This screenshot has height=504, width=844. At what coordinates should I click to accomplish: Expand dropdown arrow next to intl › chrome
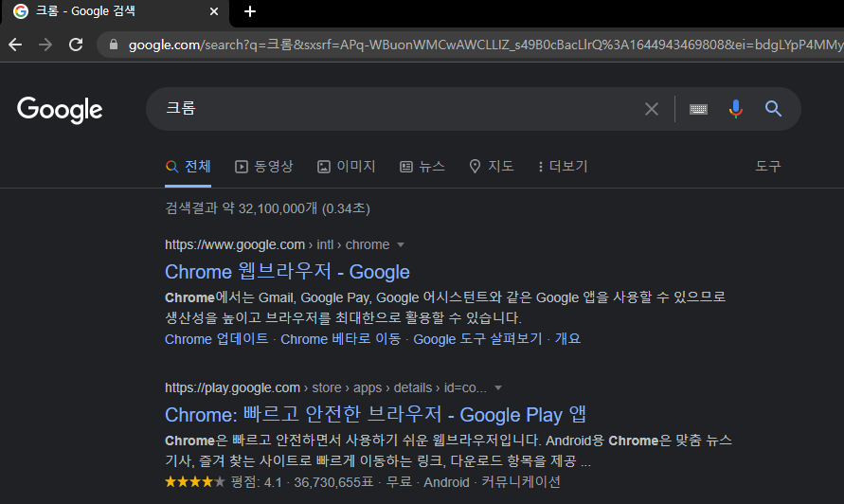(401, 245)
